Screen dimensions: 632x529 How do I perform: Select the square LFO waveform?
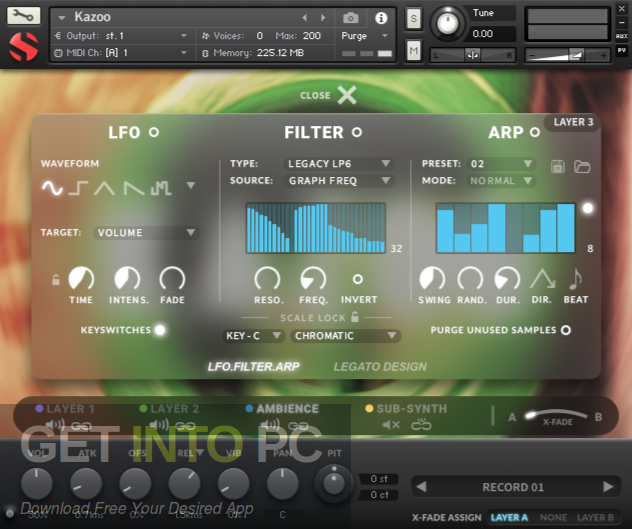pos(78,188)
